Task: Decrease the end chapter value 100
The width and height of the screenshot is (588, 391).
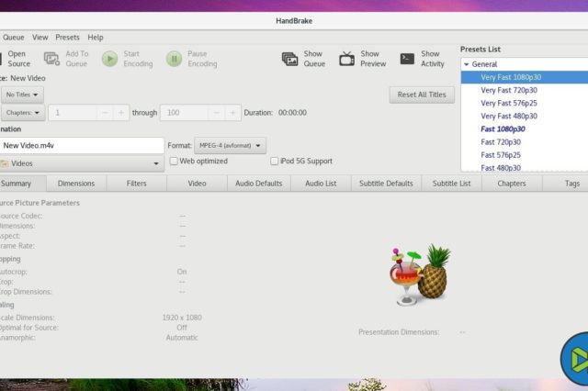Action: (217, 113)
